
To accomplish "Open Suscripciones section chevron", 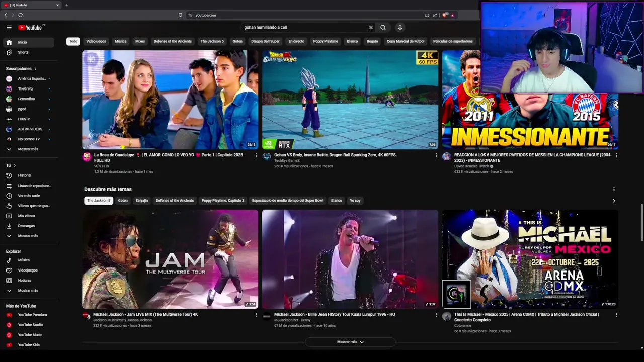I will 35,69.
